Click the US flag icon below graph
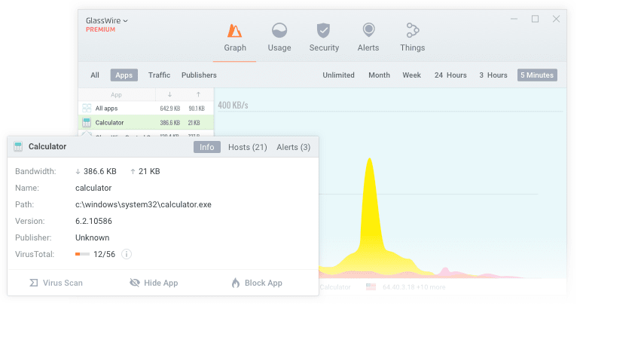644x346 pixels. pyautogui.click(x=371, y=287)
